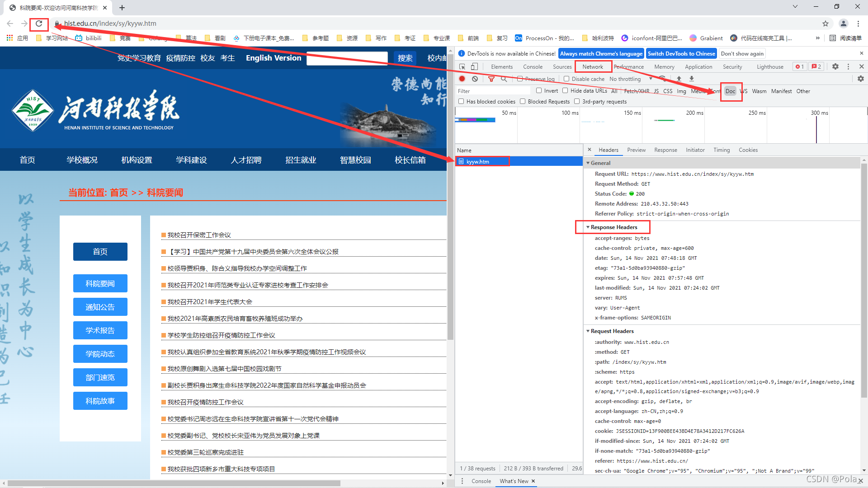The width and height of the screenshot is (868, 488).
Task: Click the inspect element picker icon
Action: [x=462, y=66]
